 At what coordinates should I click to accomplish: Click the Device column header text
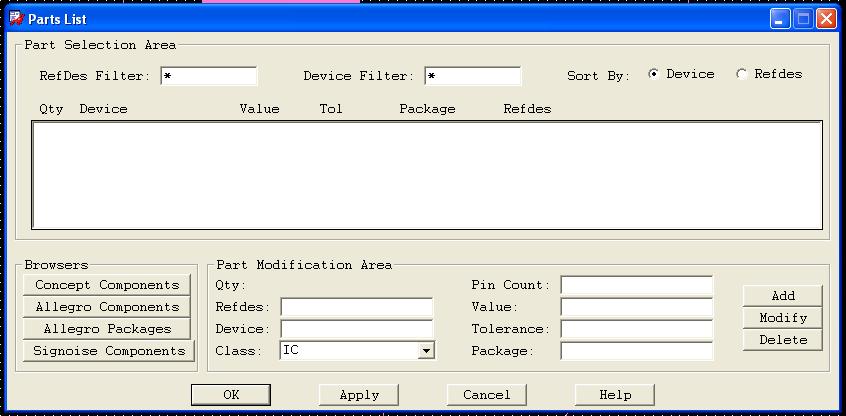coord(104,109)
